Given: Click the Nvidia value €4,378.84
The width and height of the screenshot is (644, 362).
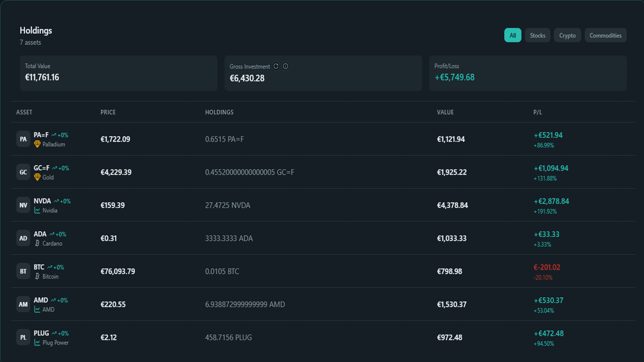Looking at the screenshot, I should coord(452,205).
